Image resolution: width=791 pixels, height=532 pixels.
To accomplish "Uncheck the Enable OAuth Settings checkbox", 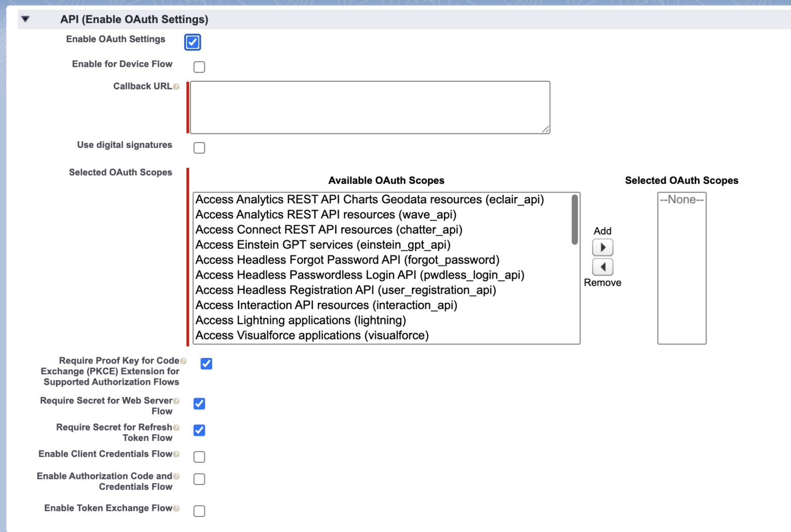I will (x=193, y=42).
